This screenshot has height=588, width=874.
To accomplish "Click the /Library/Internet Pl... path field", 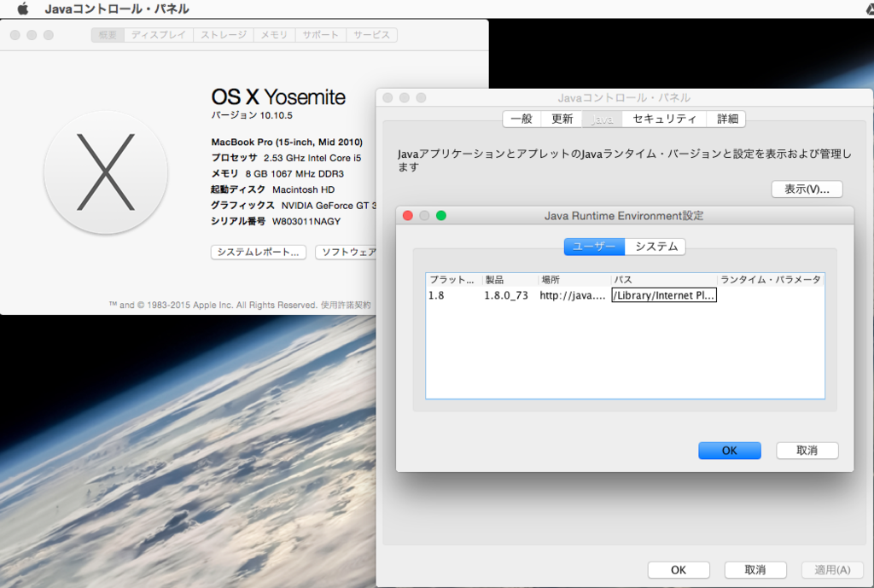I will pos(664,295).
